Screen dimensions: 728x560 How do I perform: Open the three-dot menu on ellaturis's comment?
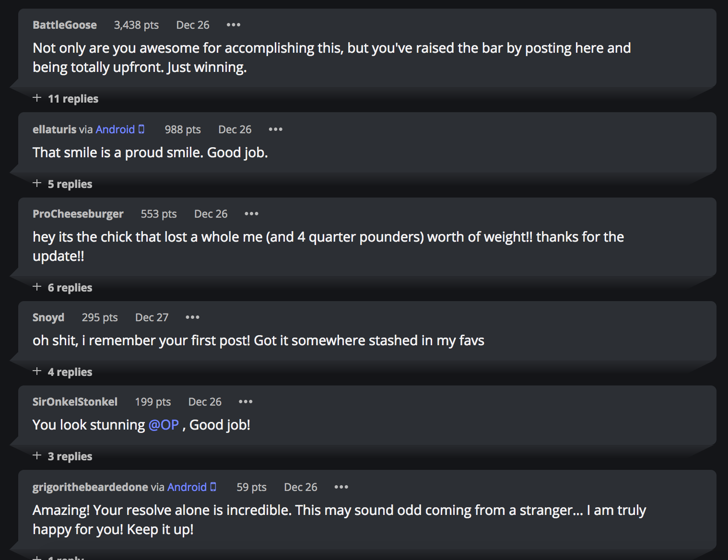coord(276,129)
